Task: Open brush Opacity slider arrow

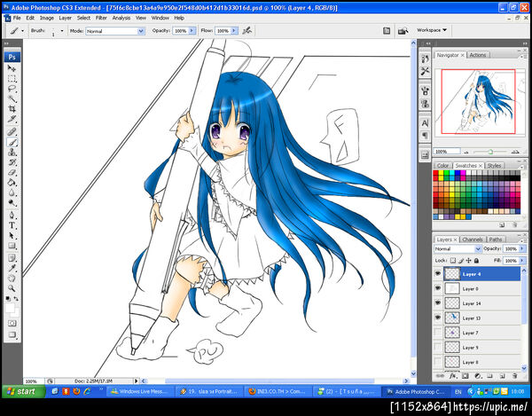Action: tap(192, 31)
